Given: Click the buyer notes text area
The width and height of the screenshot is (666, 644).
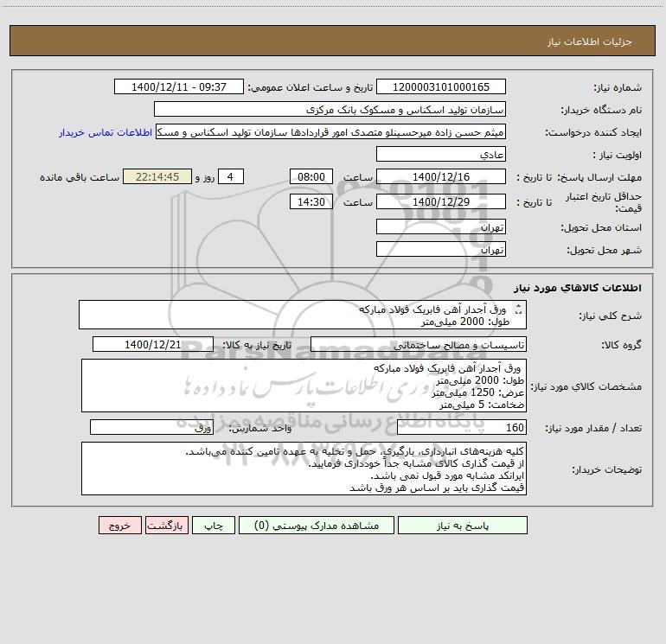Looking at the screenshot, I should (x=304, y=469).
